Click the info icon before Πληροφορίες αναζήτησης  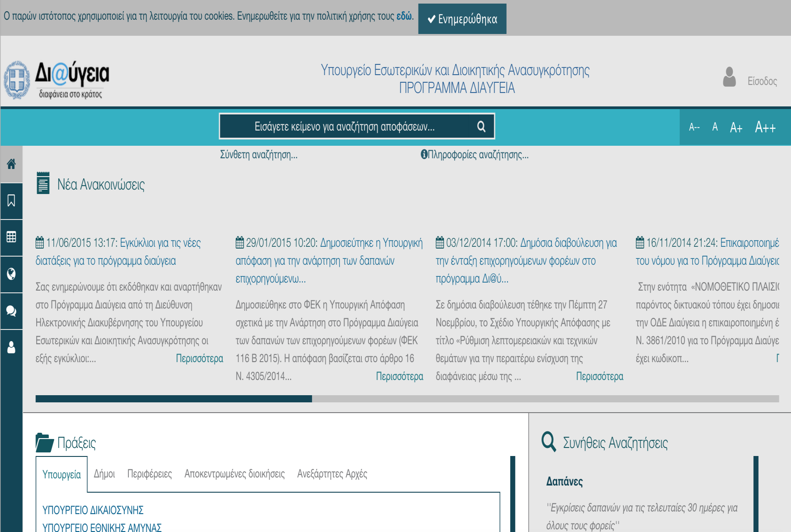pyautogui.click(x=424, y=154)
